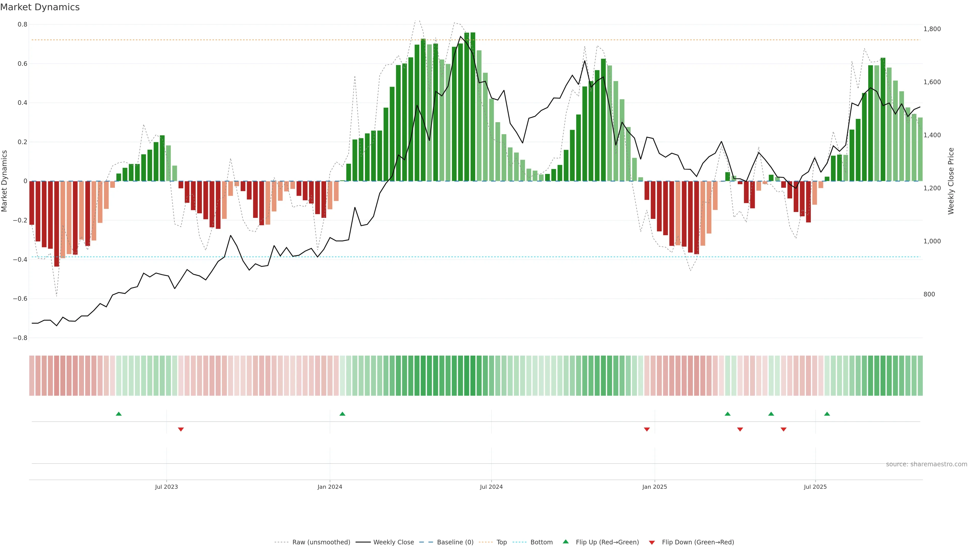
Task: Click the leftmost green flip-up triangle marker
Action: pyautogui.click(x=119, y=414)
